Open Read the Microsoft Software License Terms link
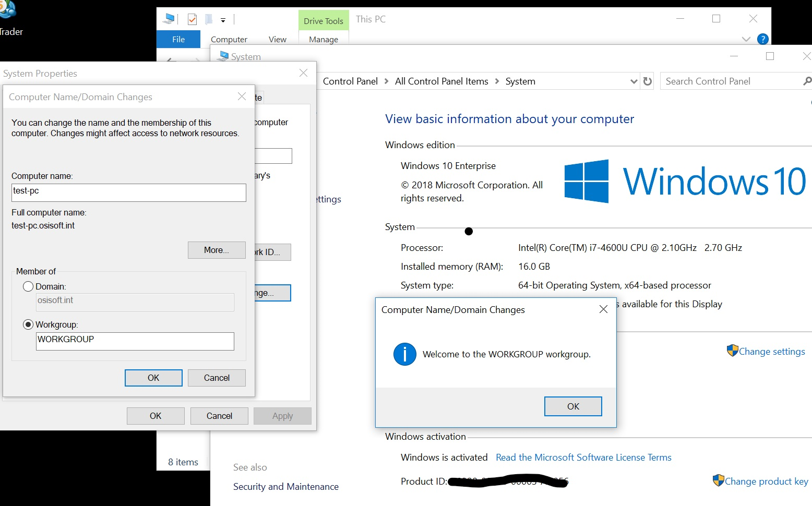 [583, 457]
